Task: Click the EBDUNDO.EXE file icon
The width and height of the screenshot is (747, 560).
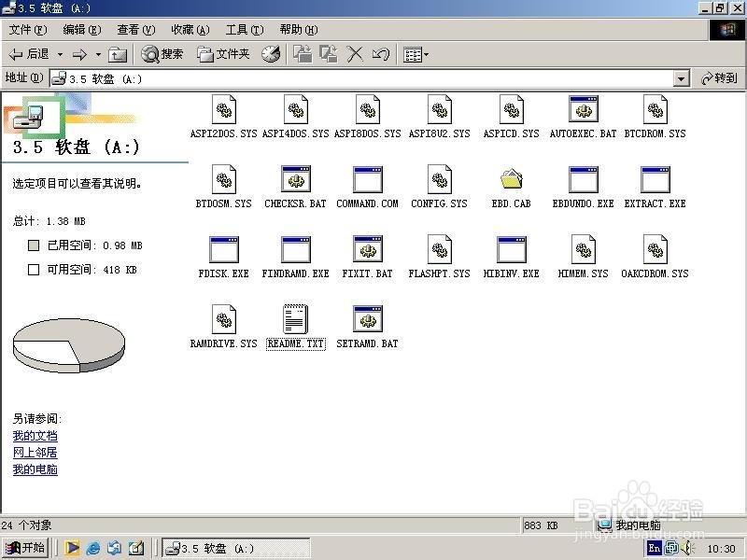Action: (583, 179)
